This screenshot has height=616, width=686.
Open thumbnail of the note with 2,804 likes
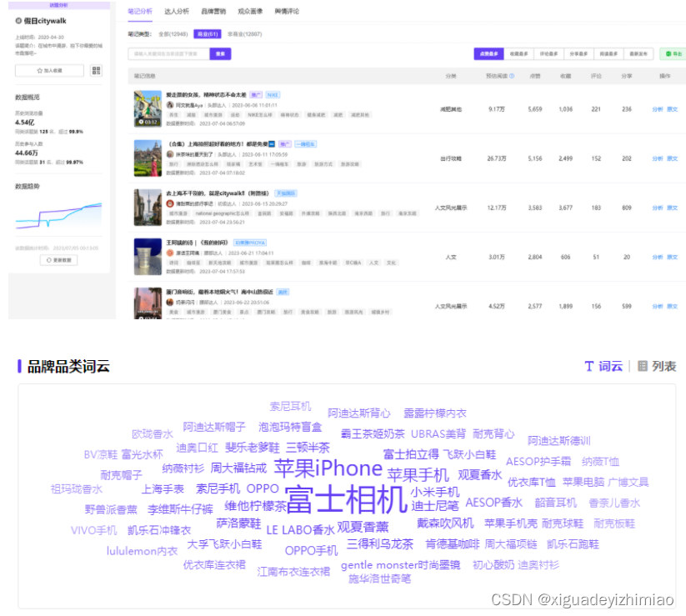(148, 257)
